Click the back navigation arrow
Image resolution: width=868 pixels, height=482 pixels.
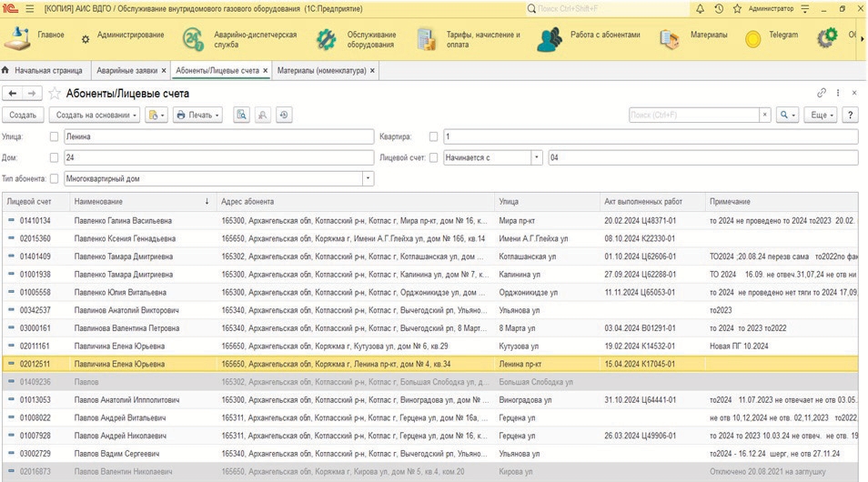tap(14, 94)
